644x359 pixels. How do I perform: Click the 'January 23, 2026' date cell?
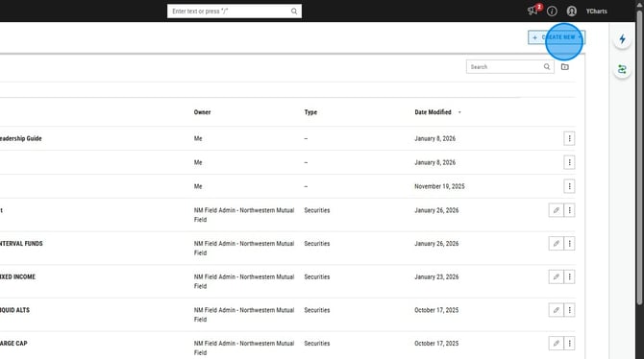point(436,276)
